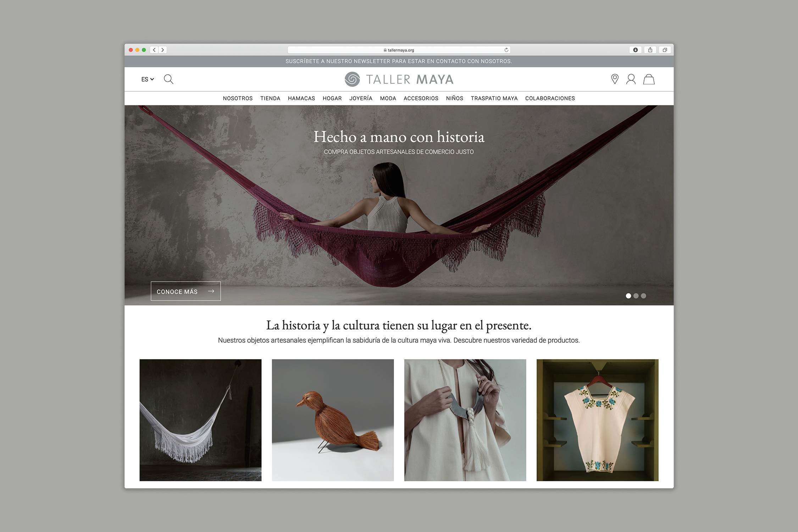Click the 'Nuestros objetos artesanales' paragraph
The image size is (798, 532).
click(399, 340)
